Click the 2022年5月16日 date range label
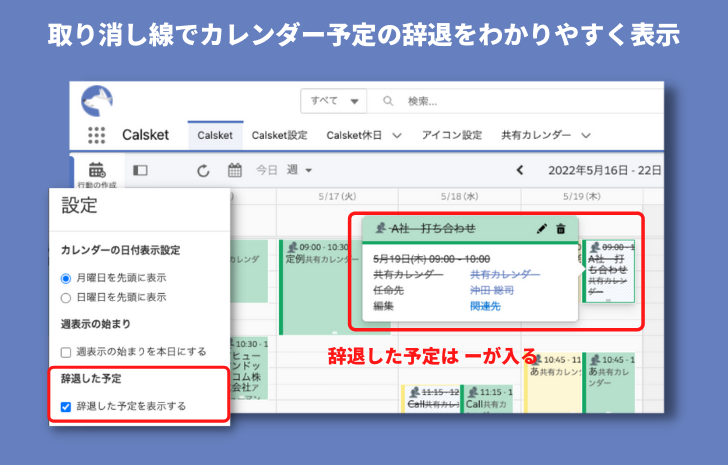 (x=604, y=170)
